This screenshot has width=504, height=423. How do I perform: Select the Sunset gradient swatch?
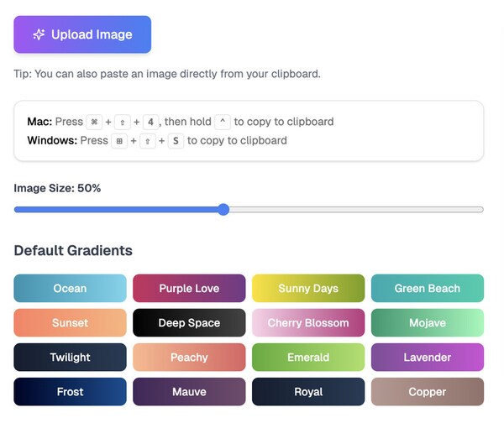(x=70, y=322)
